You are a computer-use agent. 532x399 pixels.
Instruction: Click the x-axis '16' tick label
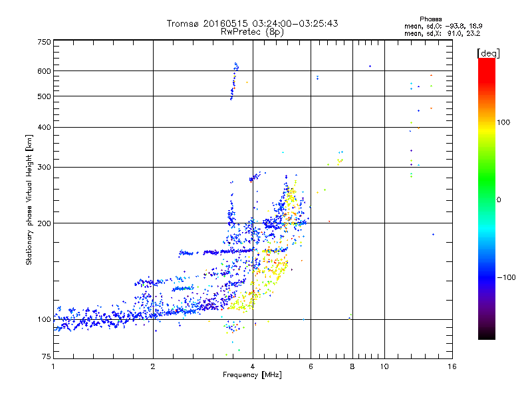(452, 366)
